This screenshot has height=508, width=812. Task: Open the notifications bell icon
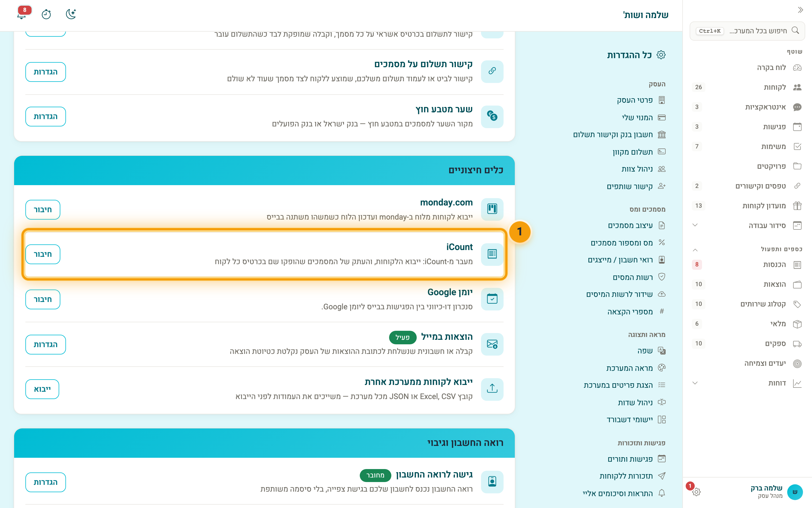point(22,15)
